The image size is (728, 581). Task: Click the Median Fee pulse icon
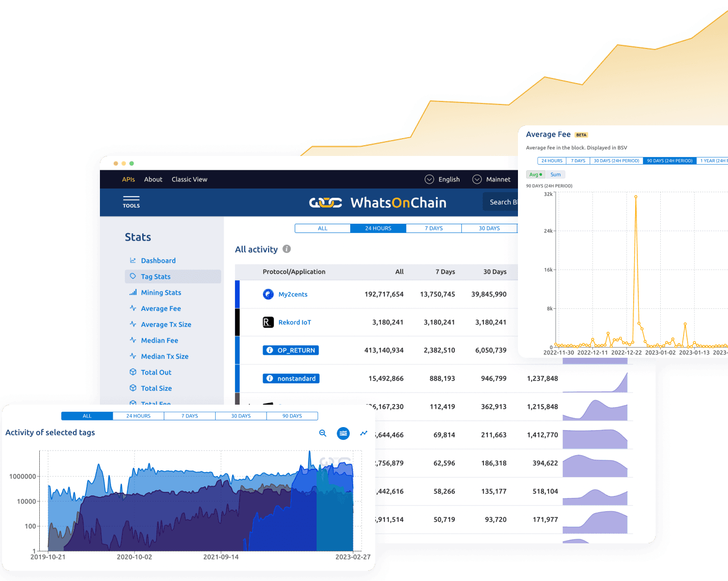pyautogui.click(x=133, y=340)
